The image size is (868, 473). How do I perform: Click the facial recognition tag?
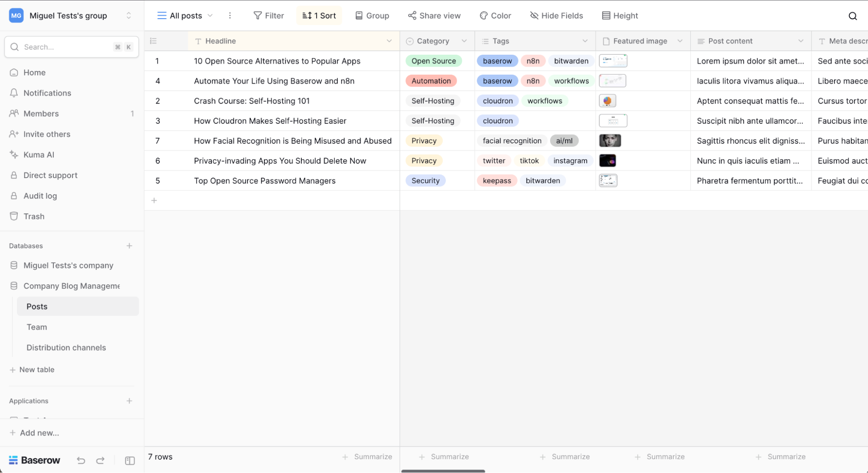click(x=512, y=141)
